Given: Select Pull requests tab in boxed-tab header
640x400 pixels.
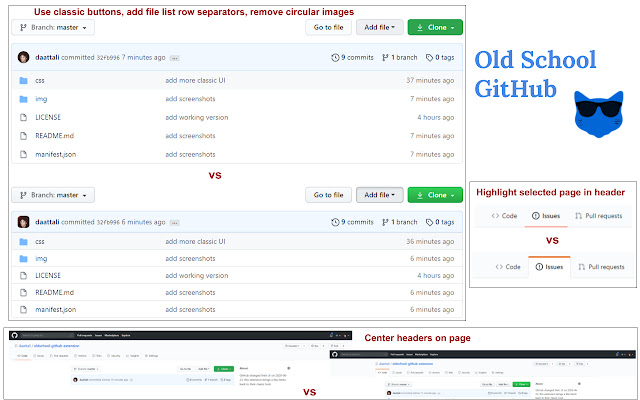Looking at the screenshot, I should click(x=602, y=267).
